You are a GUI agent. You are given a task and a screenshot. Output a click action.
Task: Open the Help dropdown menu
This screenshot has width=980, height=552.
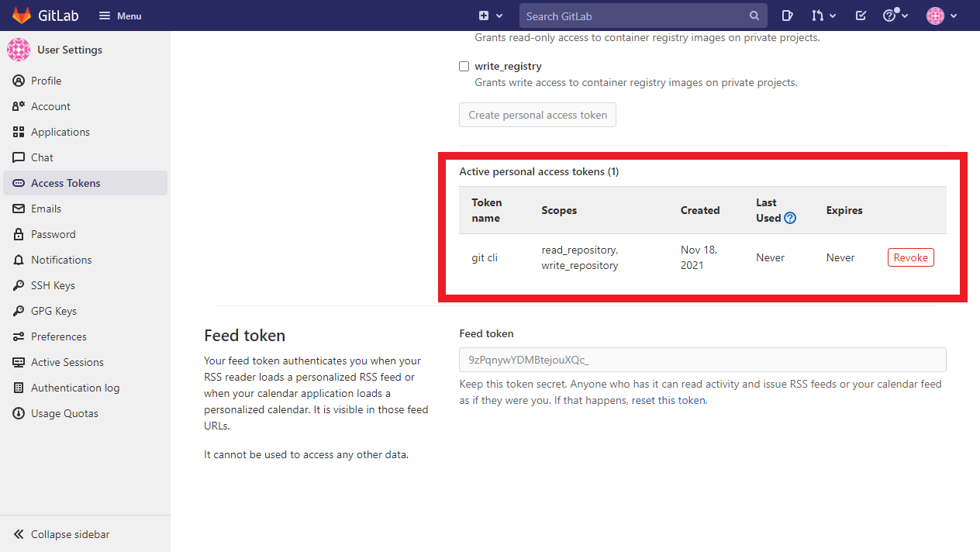(x=895, y=16)
